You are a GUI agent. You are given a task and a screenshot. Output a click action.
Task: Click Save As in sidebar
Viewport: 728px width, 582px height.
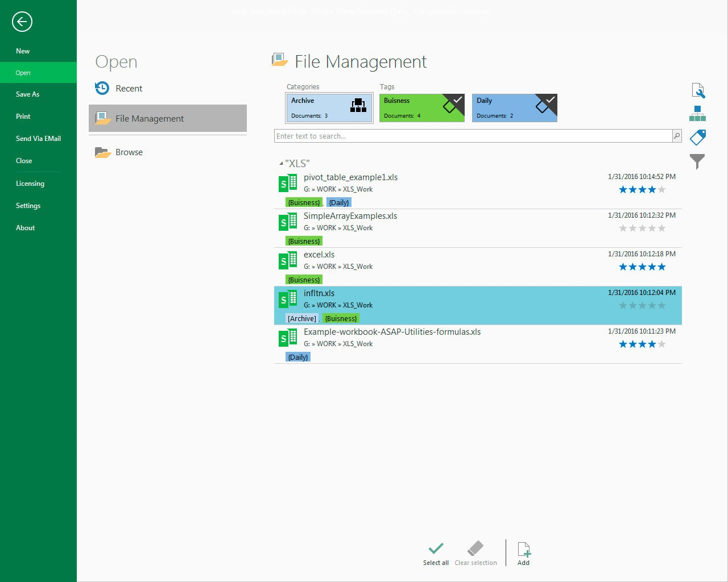coord(27,94)
